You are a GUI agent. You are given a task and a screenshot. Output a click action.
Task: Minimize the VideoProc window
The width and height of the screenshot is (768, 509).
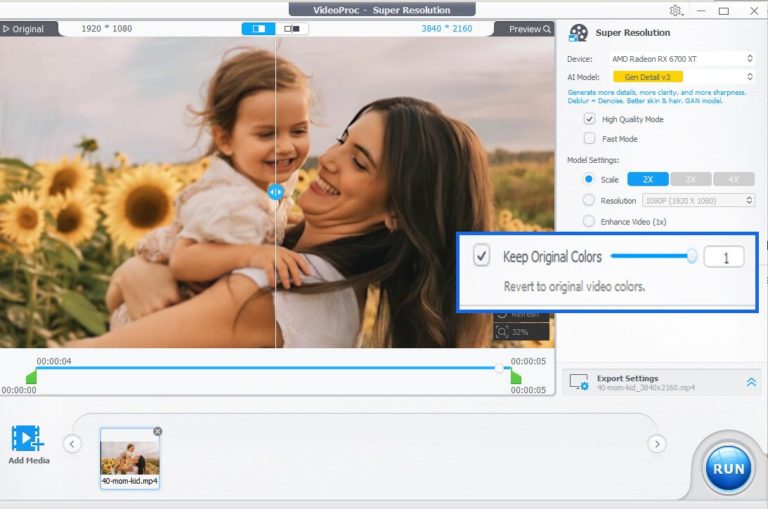(701, 11)
